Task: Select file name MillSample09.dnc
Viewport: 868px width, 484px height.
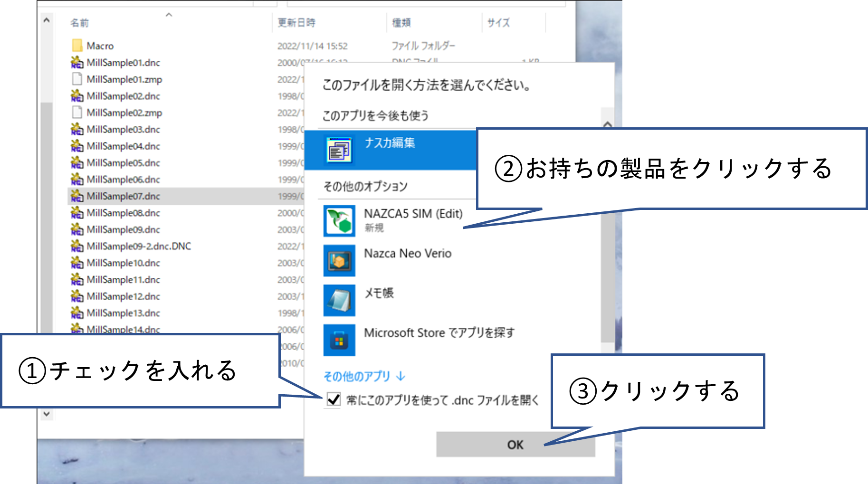Action: (x=124, y=229)
